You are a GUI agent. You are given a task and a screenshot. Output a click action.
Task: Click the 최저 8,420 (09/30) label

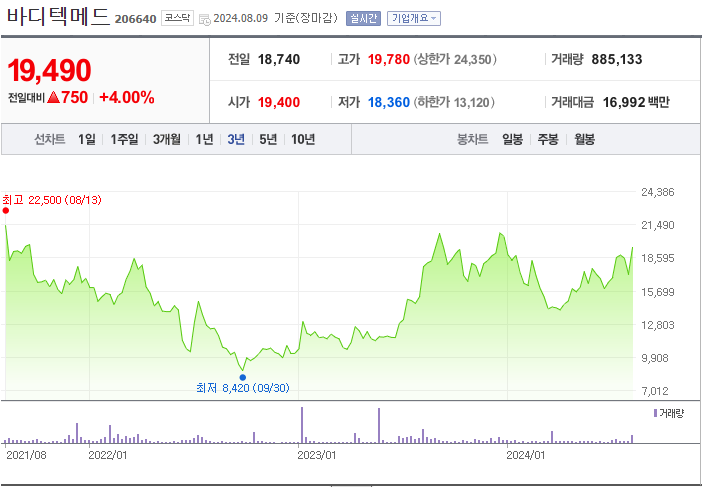click(243, 388)
